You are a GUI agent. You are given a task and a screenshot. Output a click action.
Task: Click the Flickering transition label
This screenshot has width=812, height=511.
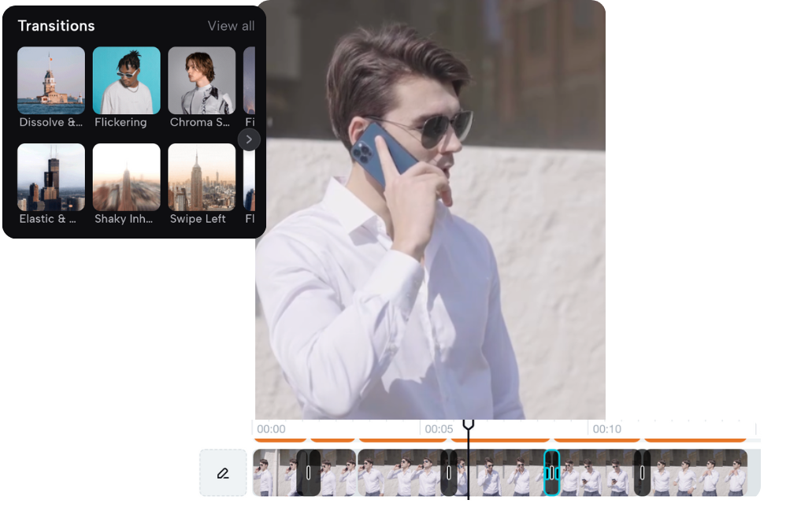pos(121,122)
